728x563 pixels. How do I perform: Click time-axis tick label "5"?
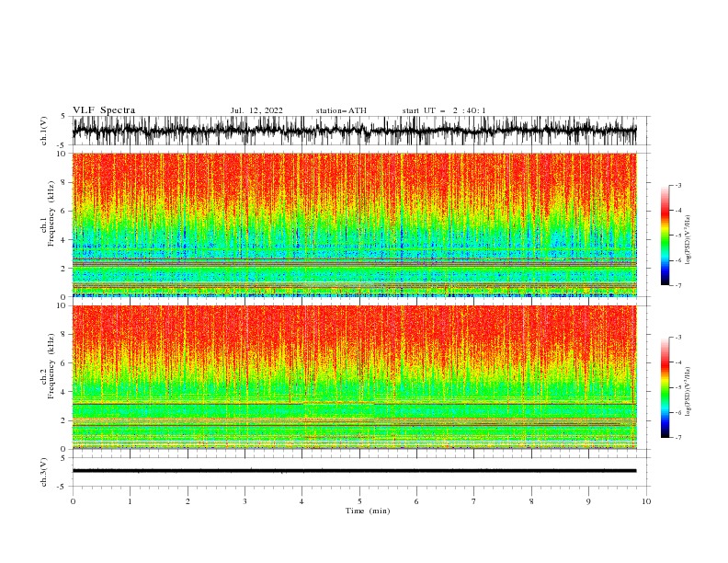coord(359,501)
